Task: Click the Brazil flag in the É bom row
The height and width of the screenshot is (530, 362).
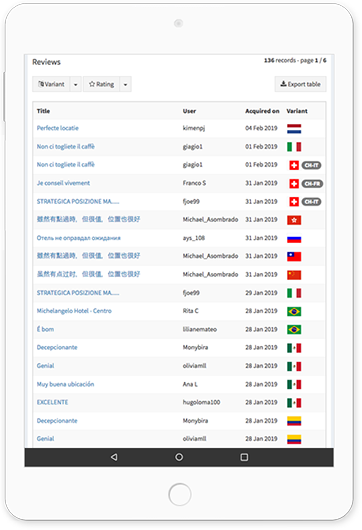Action: 294,330
